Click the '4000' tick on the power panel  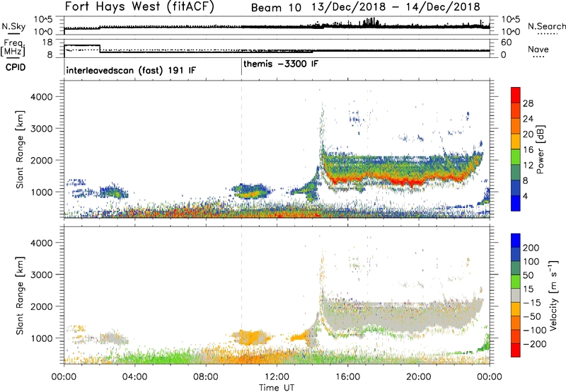tap(41, 97)
